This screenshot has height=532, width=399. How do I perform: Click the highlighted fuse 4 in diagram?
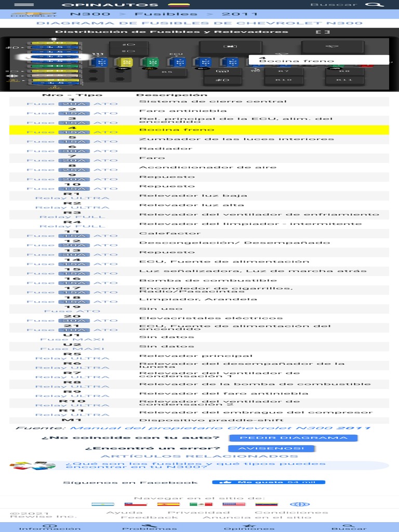tap(54, 57)
